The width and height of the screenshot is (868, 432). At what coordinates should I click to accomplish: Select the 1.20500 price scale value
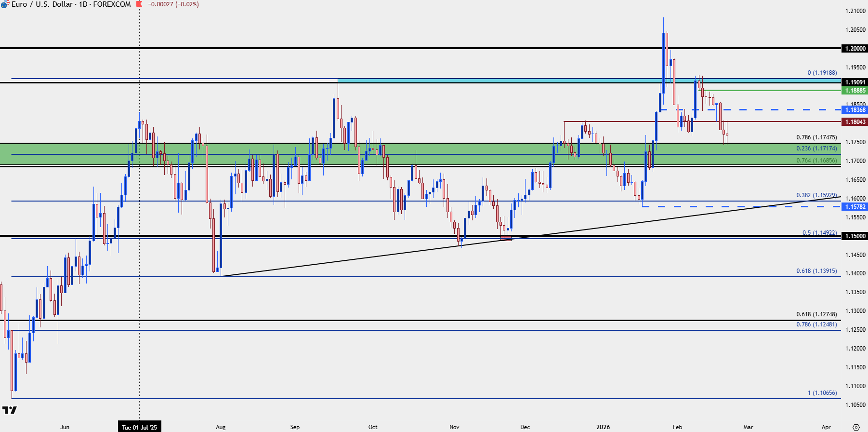point(855,30)
